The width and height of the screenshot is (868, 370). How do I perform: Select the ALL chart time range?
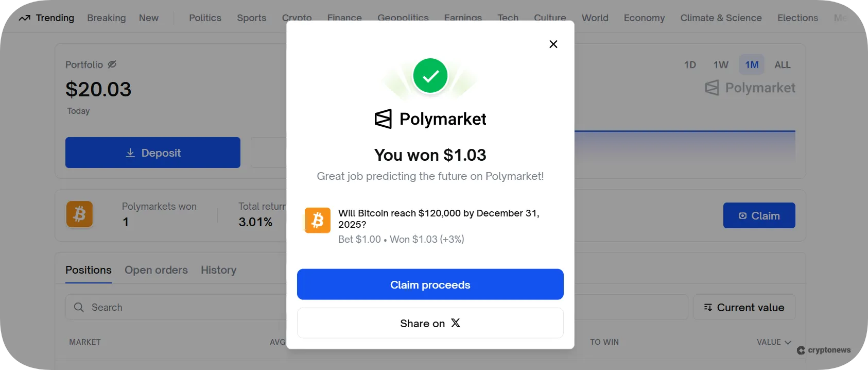(782, 64)
